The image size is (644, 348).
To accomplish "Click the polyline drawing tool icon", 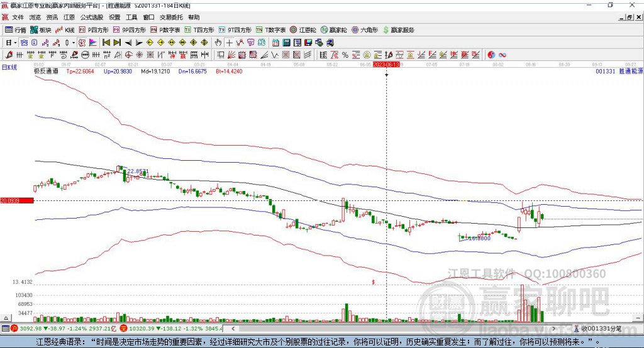I will pyautogui.click(x=240, y=43).
